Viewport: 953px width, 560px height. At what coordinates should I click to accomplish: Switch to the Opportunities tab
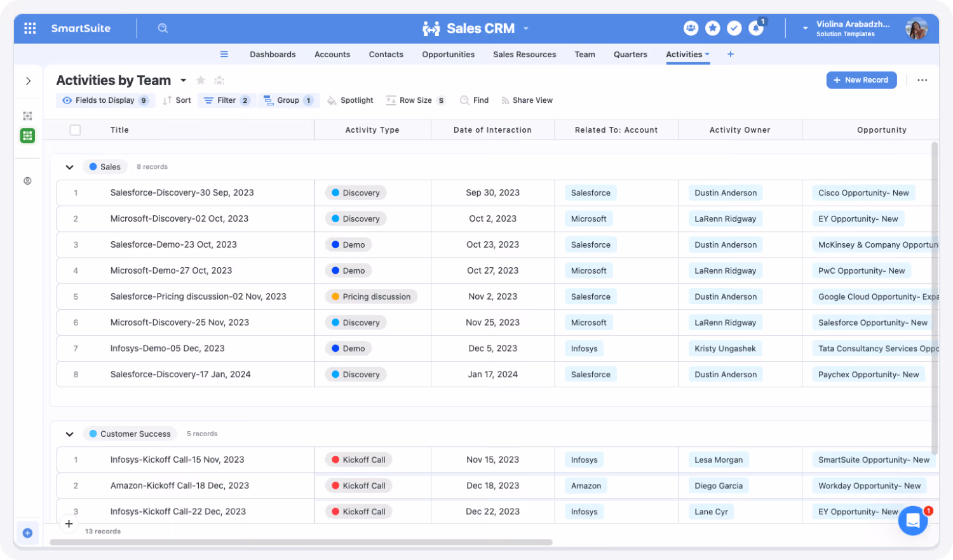449,55
